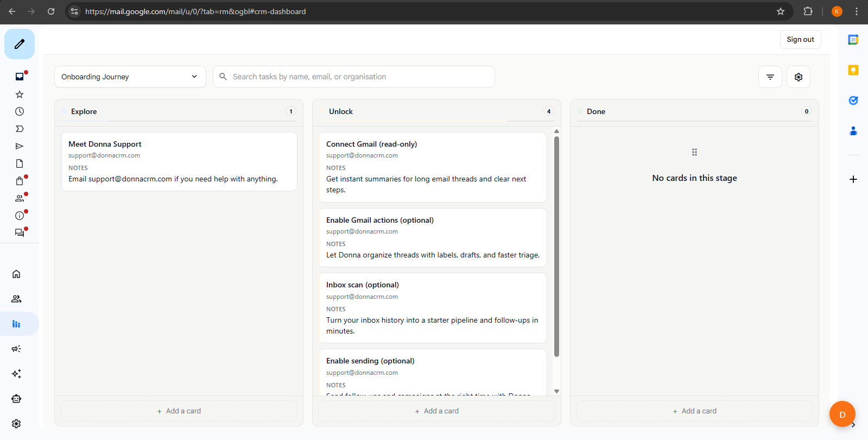Add a card to the Done column
The image size is (868, 440).
pos(694,411)
